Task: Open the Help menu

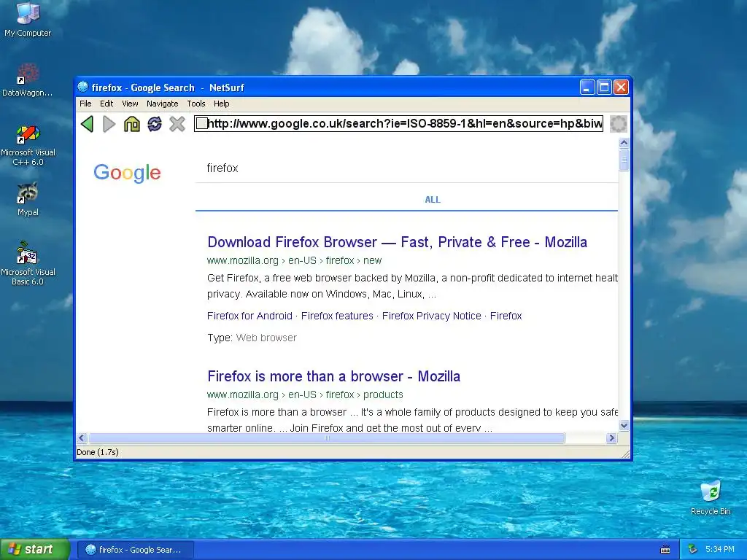Action: (x=221, y=104)
